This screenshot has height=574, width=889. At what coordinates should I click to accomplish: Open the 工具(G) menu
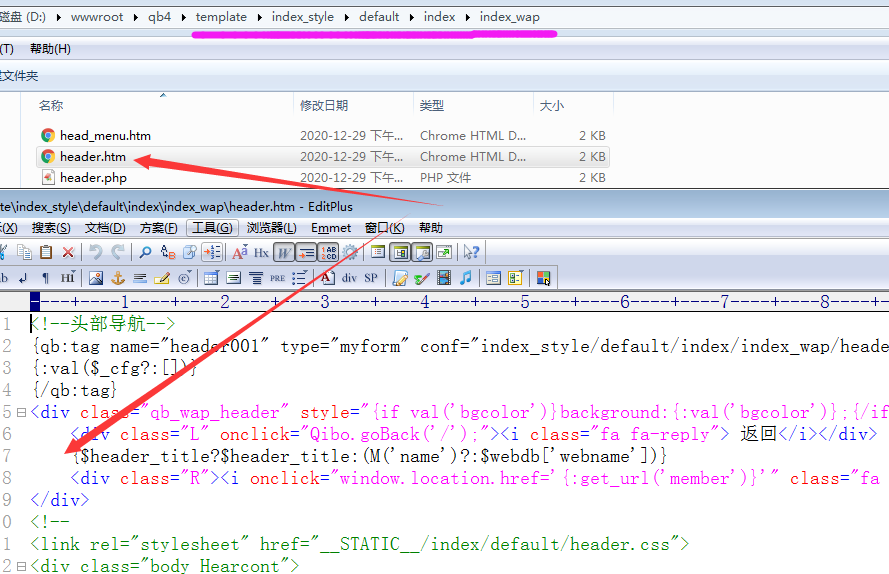[x=211, y=228]
